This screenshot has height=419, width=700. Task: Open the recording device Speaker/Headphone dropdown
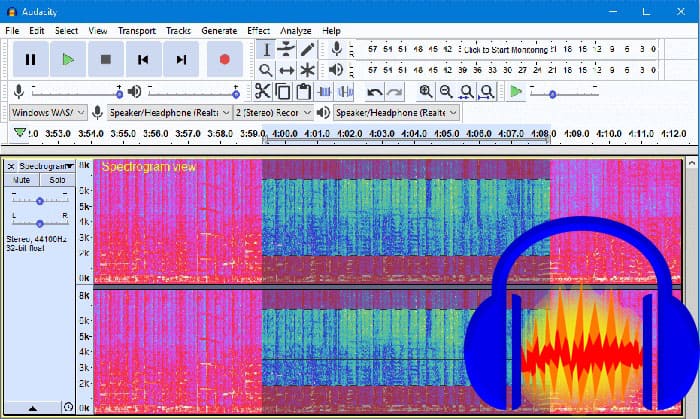pyautogui.click(x=170, y=112)
